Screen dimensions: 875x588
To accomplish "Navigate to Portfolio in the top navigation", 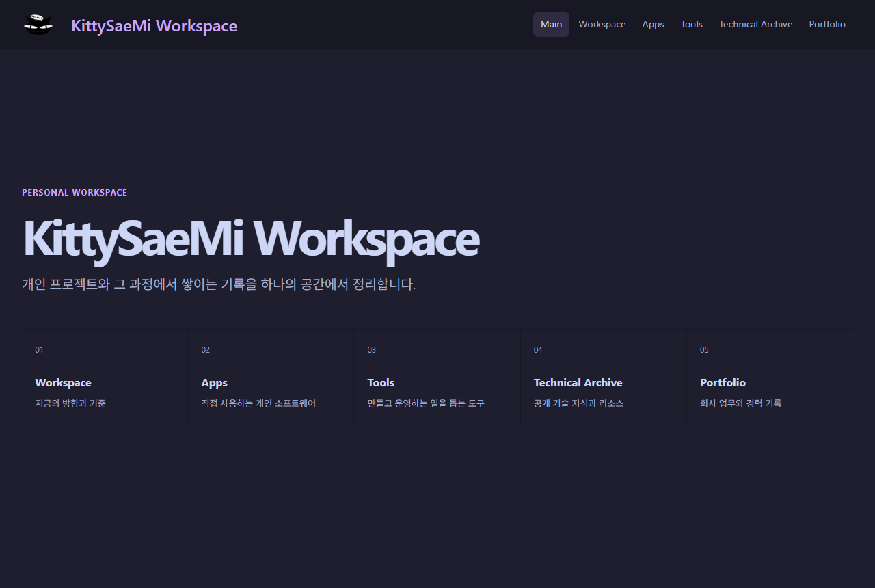I will tap(827, 24).
